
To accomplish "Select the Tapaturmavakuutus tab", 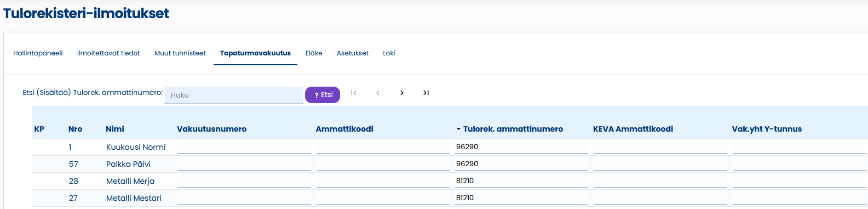I will (x=255, y=53).
